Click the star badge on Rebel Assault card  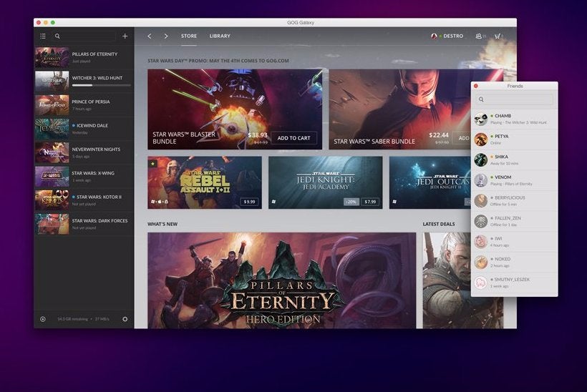click(152, 164)
